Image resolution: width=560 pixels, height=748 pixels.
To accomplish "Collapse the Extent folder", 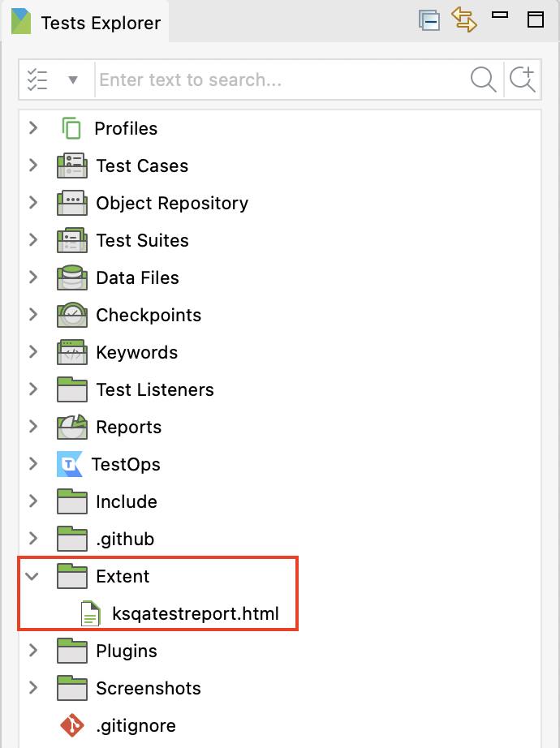I will pos(32,576).
